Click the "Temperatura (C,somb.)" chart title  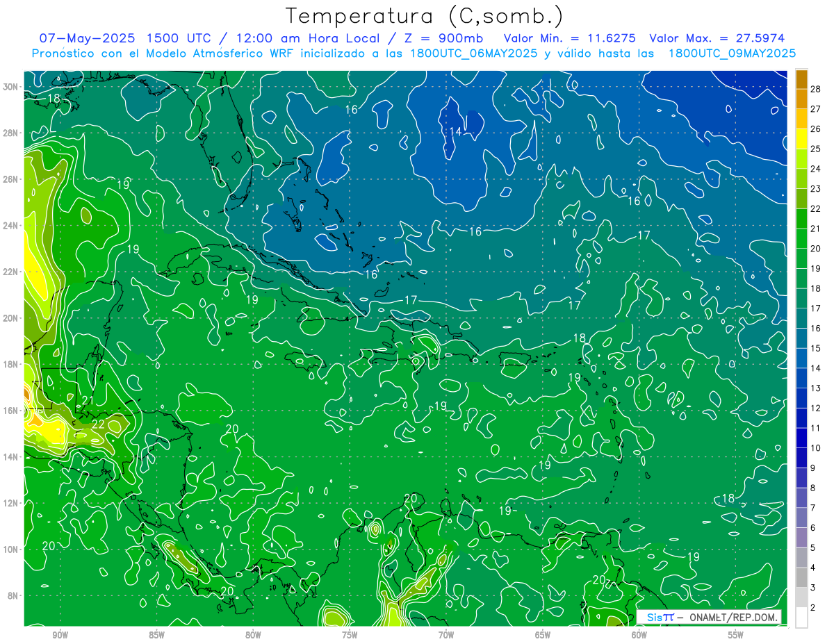(424, 16)
